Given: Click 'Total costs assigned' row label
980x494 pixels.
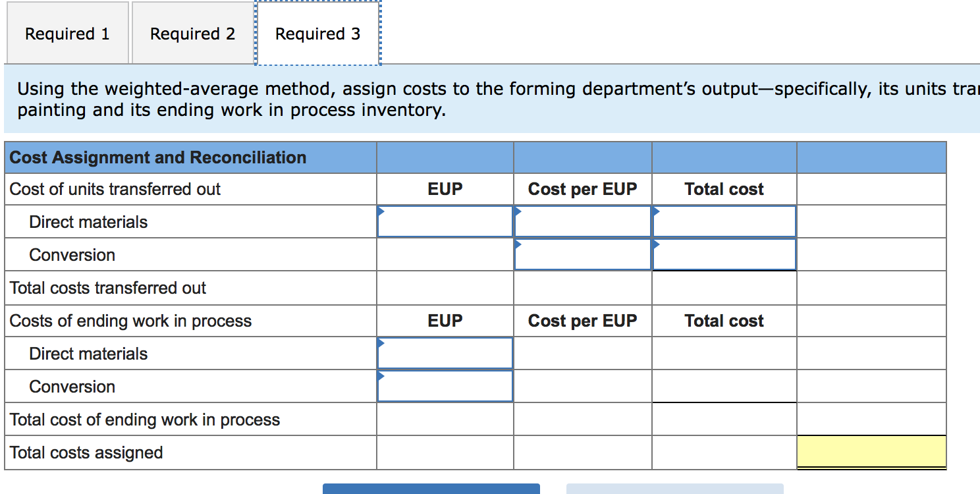Looking at the screenshot, I should (x=86, y=453).
